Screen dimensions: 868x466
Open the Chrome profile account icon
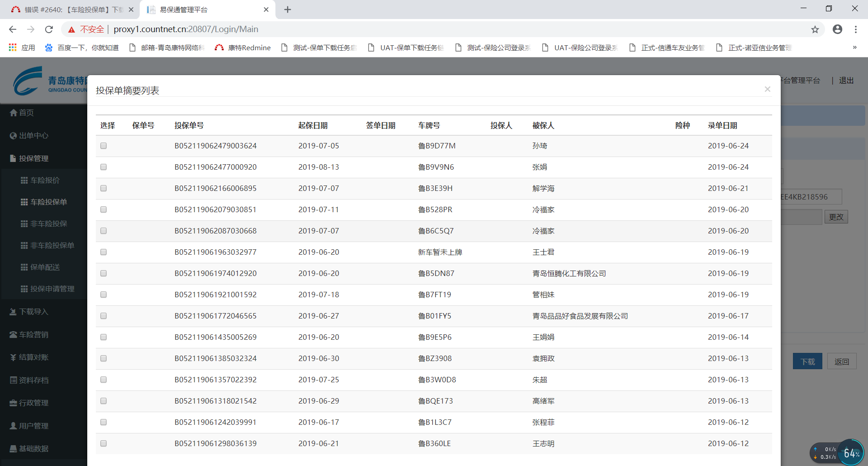click(837, 29)
